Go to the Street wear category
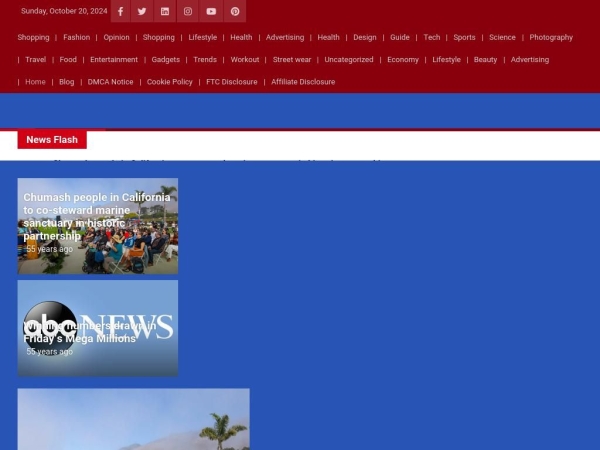600x450 pixels. click(292, 60)
